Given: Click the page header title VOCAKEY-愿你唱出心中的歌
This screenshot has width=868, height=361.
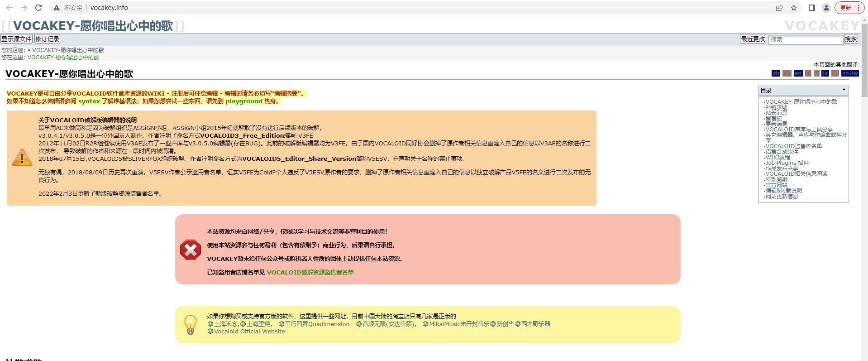Looking at the screenshot, I should [x=93, y=26].
